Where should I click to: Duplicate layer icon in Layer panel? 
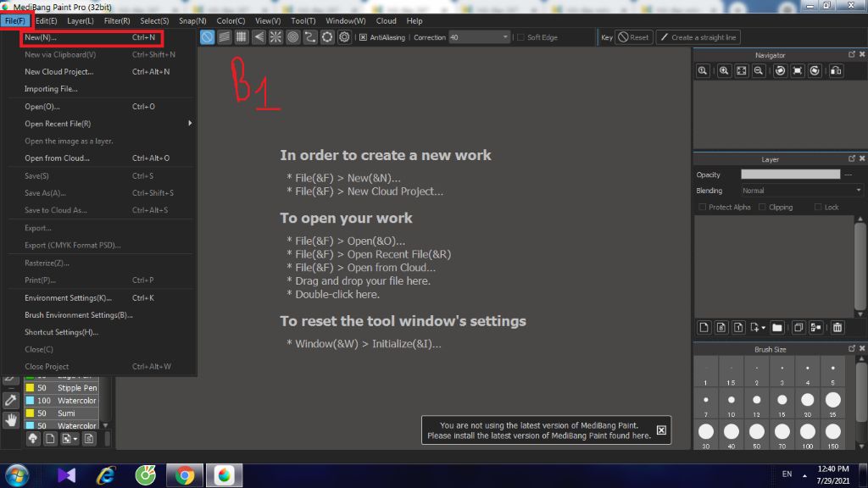click(x=798, y=328)
